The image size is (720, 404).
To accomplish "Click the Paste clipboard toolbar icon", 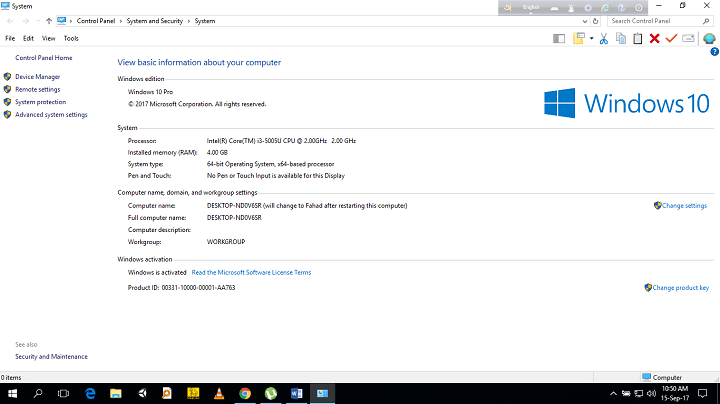I will (x=638, y=39).
